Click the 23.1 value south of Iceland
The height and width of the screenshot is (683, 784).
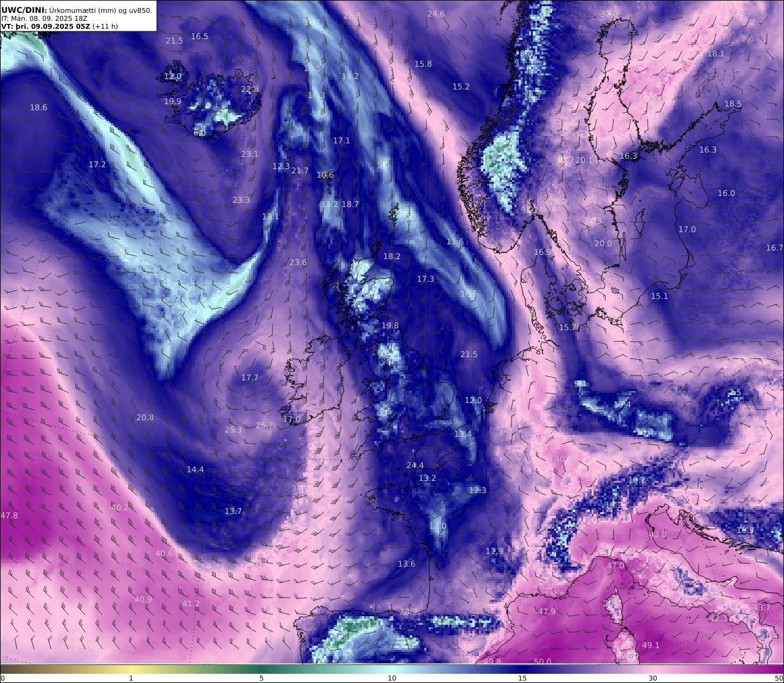coord(250,154)
